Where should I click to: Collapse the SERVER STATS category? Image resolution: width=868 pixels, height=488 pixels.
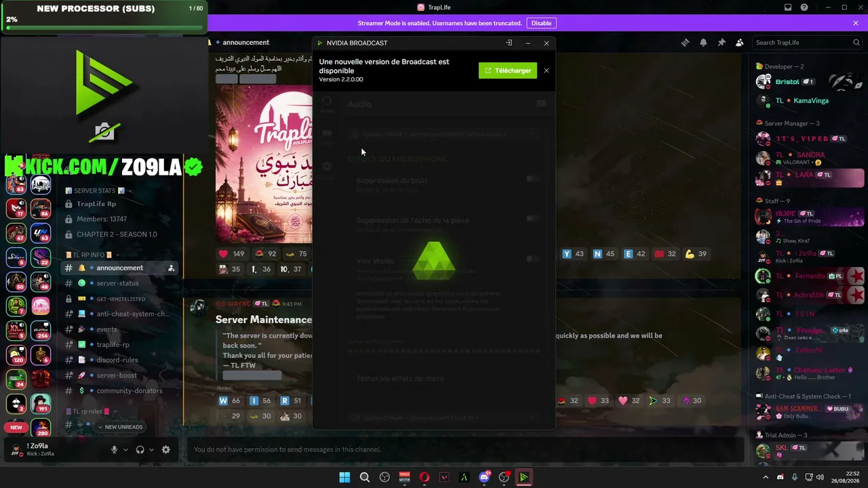click(x=98, y=190)
